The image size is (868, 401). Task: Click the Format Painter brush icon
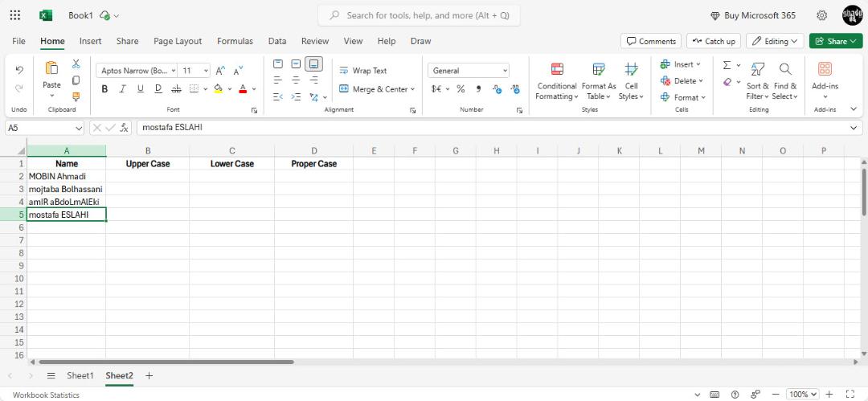(x=76, y=96)
